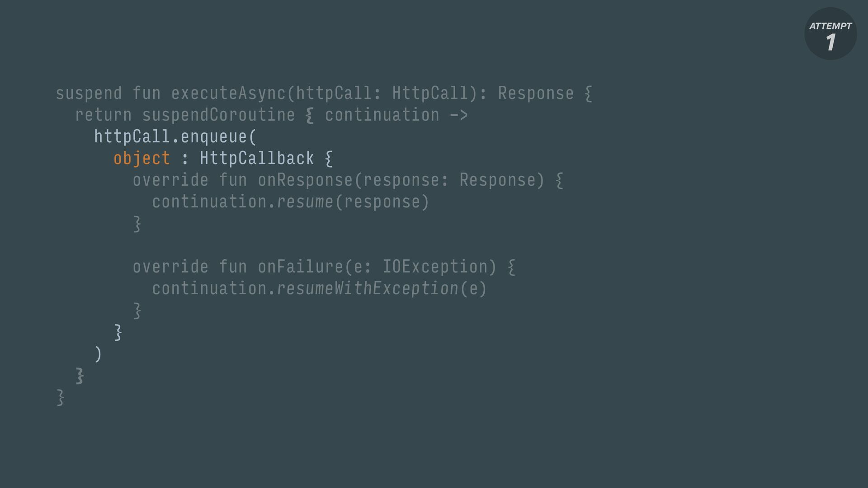This screenshot has height=488, width=868.
Task: Click the final closing brace of the function
Action: (61, 397)
